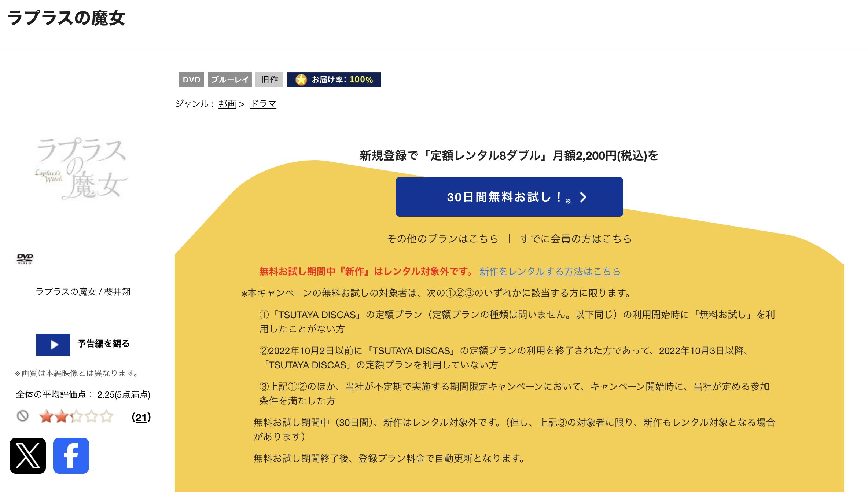The height and width of the screenshot is (500, 868).
Task: Click the ラプラスの魔女 cover thumbnail
Action: [x=81, y=169]
